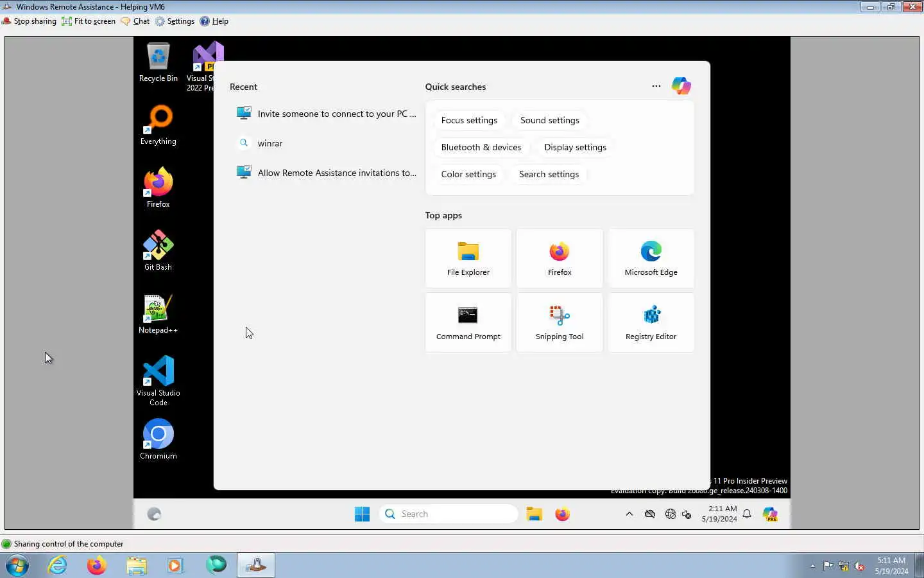Open Action Center flag in Windows 7 tray
The image size is (924, 578).
[x=828, y=566]
